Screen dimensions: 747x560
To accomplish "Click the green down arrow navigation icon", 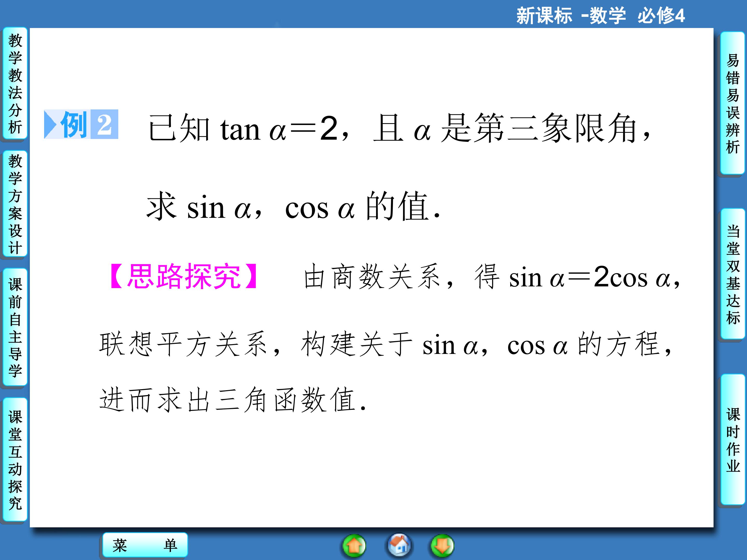I will click(x=442, y=545).
